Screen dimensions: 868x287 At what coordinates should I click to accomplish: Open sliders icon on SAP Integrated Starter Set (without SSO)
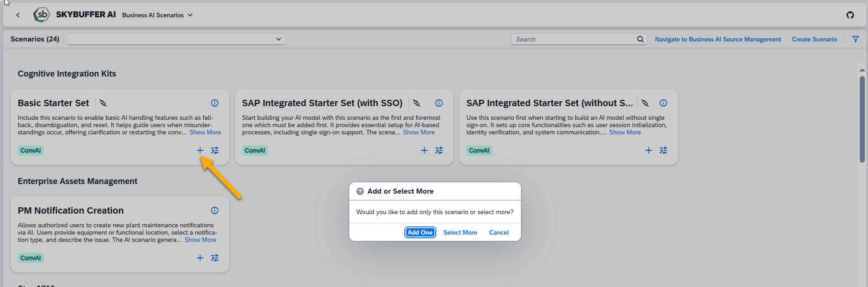(x=663, y=150)
